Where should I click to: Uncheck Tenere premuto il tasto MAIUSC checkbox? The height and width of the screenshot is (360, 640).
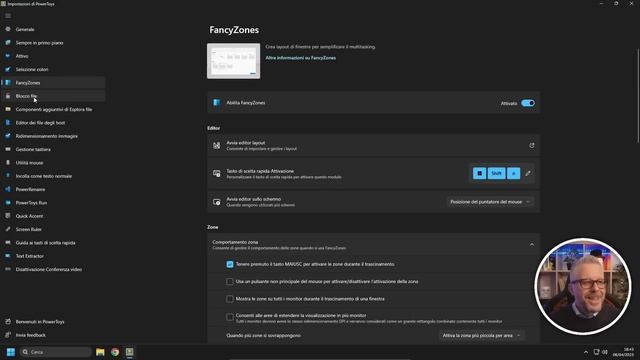(230, 264)
